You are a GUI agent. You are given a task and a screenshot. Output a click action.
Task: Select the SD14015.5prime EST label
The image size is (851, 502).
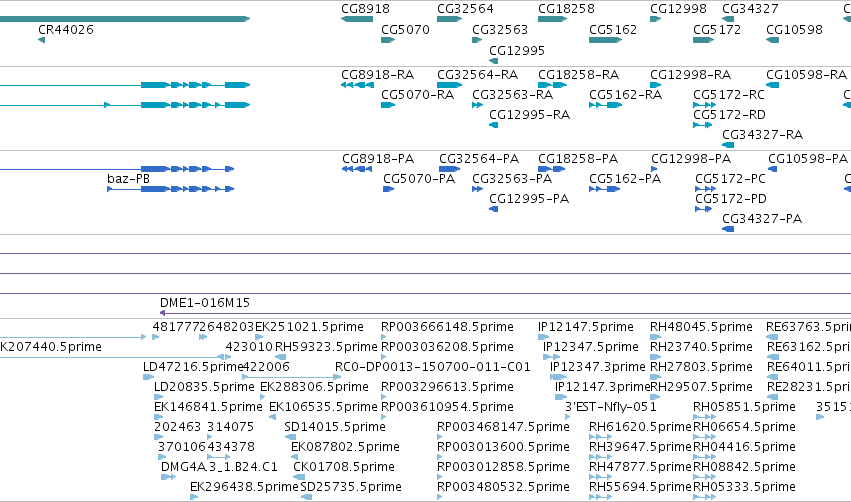[335, 427]
